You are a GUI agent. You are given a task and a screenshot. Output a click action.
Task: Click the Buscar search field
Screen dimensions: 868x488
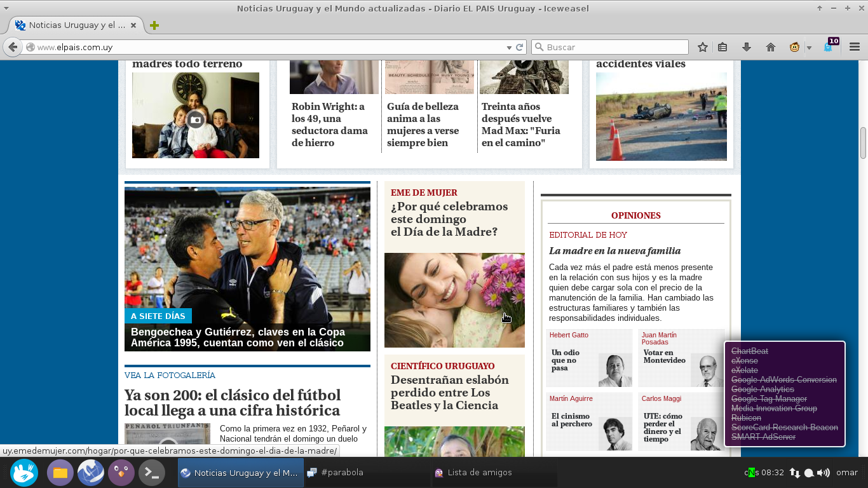[x=610, y=47]
